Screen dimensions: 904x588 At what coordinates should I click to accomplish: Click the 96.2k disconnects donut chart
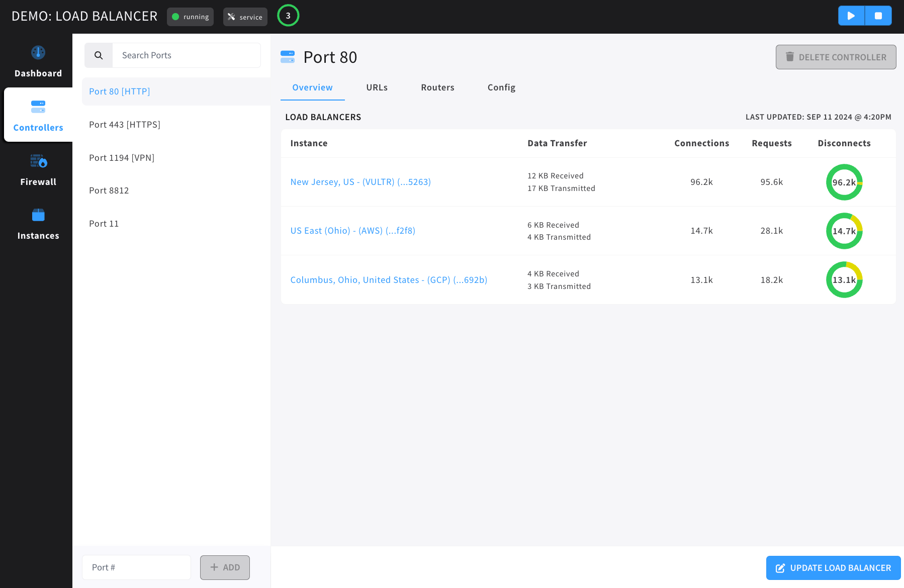844,182
